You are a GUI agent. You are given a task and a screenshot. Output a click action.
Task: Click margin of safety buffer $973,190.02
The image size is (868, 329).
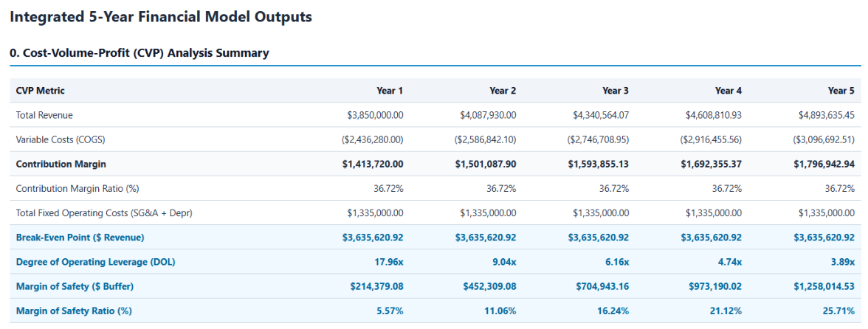point(716,286)
